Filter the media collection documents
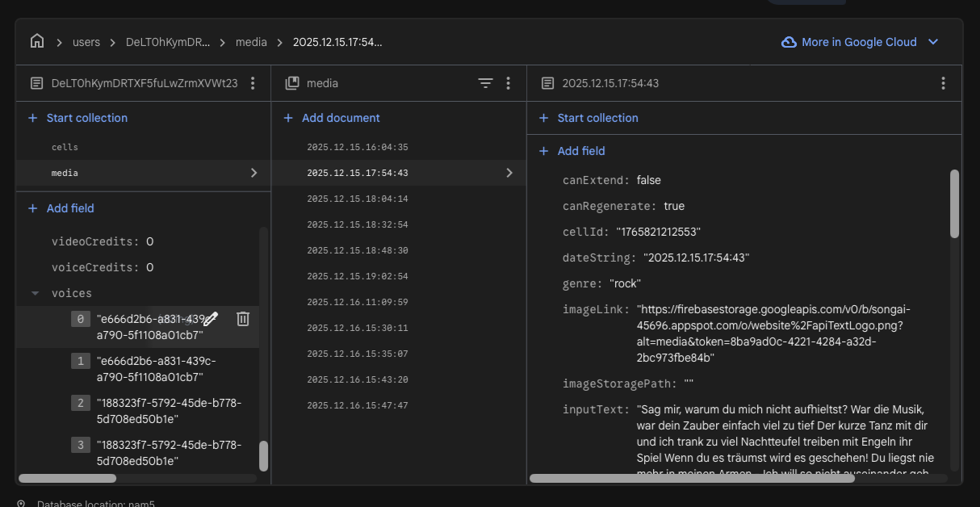 coord(485,83)
